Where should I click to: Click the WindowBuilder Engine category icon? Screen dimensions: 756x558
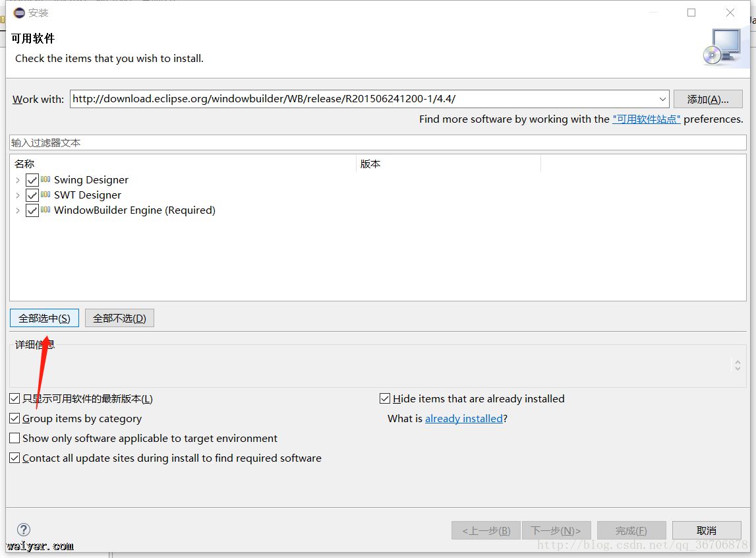click(x=45, y=210)
